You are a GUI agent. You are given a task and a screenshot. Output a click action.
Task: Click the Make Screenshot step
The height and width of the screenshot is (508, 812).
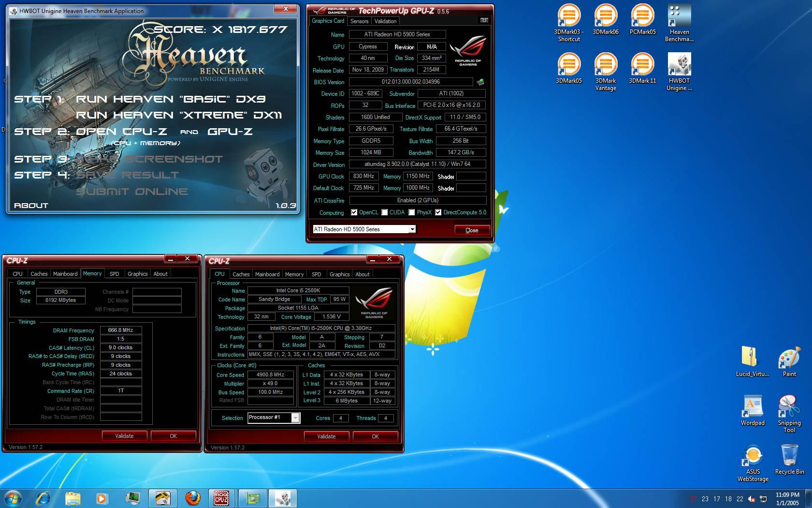point(149,159)
